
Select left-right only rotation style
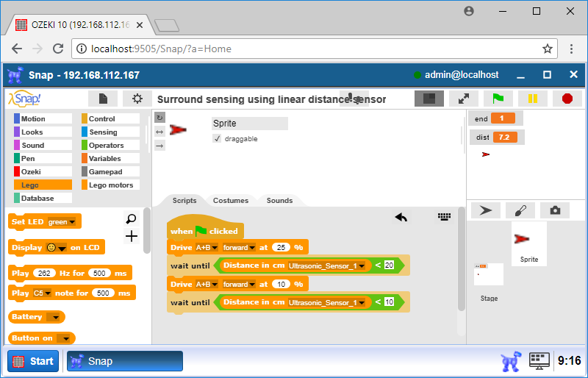click(x=159, y=132)
